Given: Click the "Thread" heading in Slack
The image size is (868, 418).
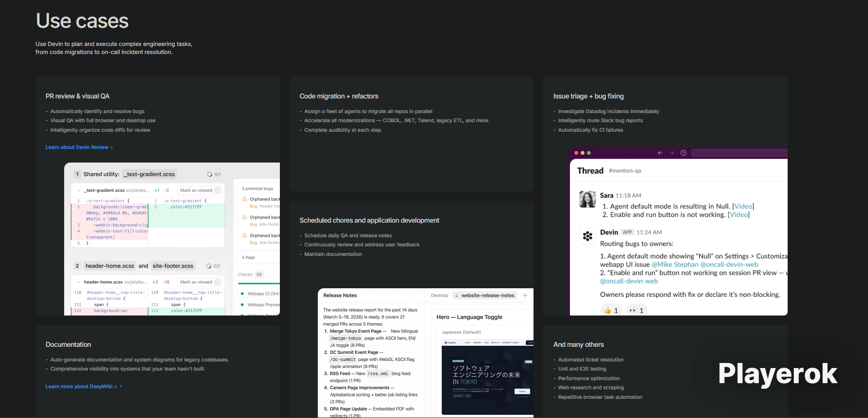Looking at the screenshot, I should [x=590, y=171].
